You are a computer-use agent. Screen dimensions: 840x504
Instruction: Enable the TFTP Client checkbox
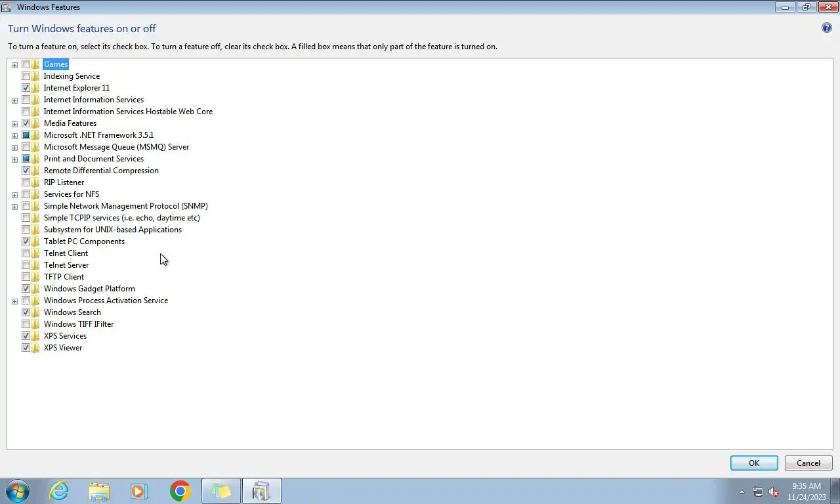[x=26, y=277]
